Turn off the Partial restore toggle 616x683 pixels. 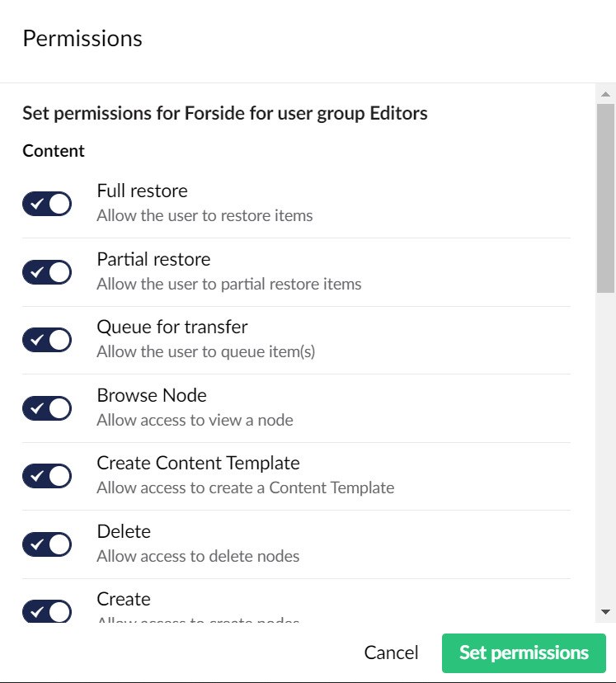point(46,271)
